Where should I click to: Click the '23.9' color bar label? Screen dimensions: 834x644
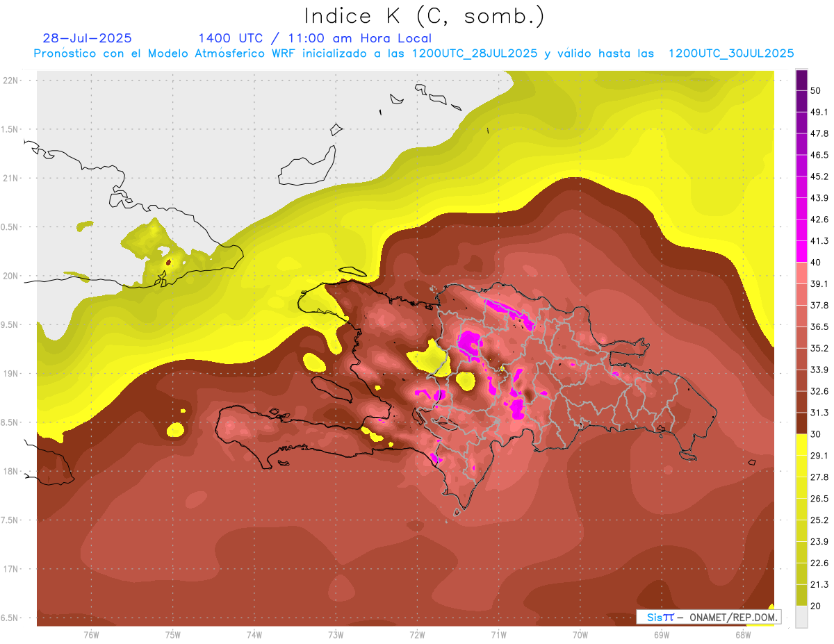click(819, 542)
